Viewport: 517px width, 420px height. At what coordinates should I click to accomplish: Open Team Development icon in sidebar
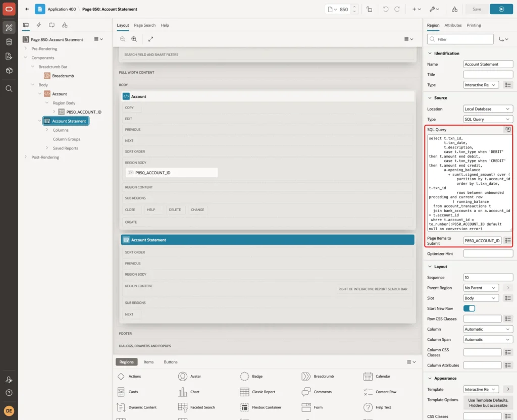(9, 56)
